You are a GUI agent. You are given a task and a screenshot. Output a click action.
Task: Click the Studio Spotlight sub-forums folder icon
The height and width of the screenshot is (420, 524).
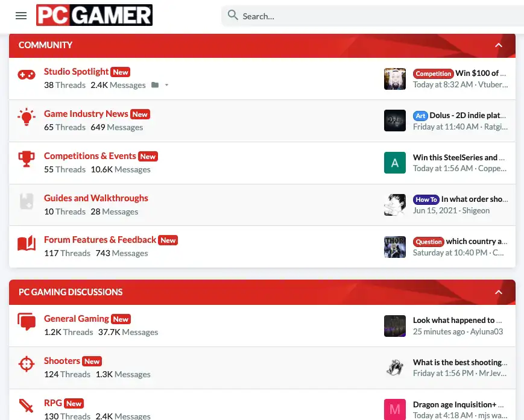(x=155, y=85)
